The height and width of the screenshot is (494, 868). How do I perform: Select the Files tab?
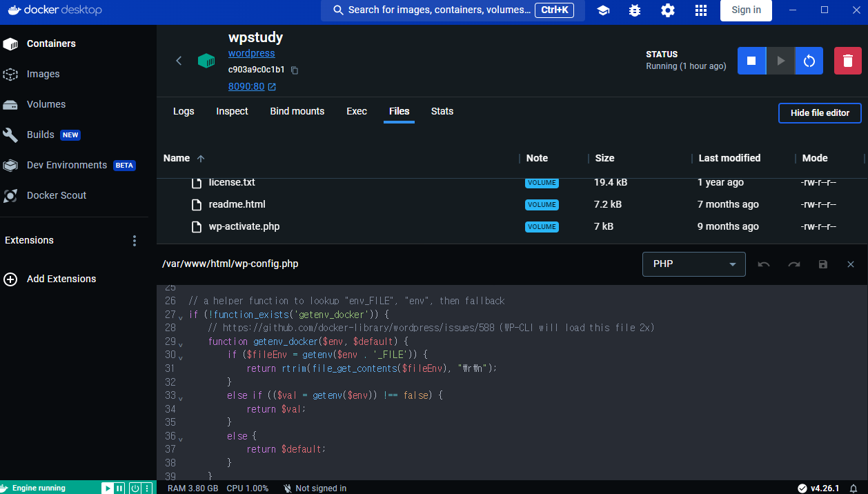click(399, 111)
